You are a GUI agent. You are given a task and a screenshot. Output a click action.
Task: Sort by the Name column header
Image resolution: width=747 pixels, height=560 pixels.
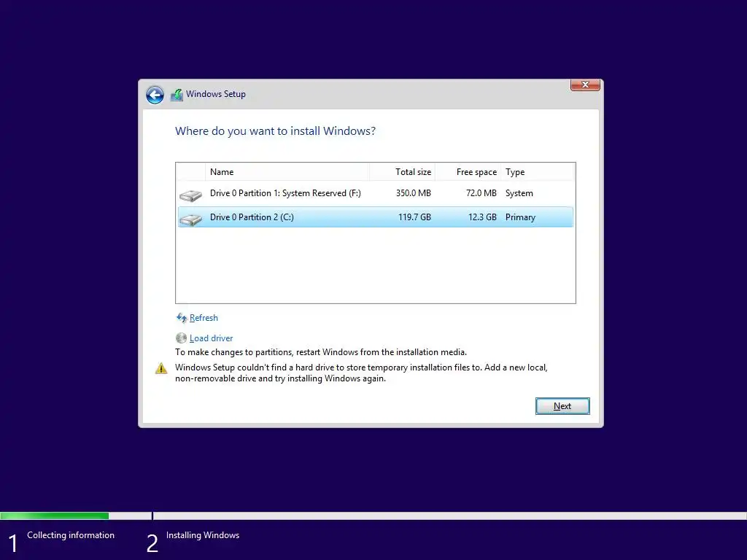[x=287, y=172]
